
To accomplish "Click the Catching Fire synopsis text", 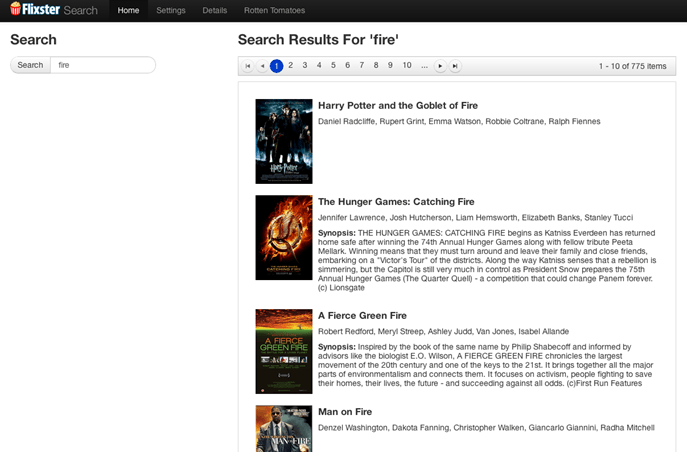I will point(487,260).
